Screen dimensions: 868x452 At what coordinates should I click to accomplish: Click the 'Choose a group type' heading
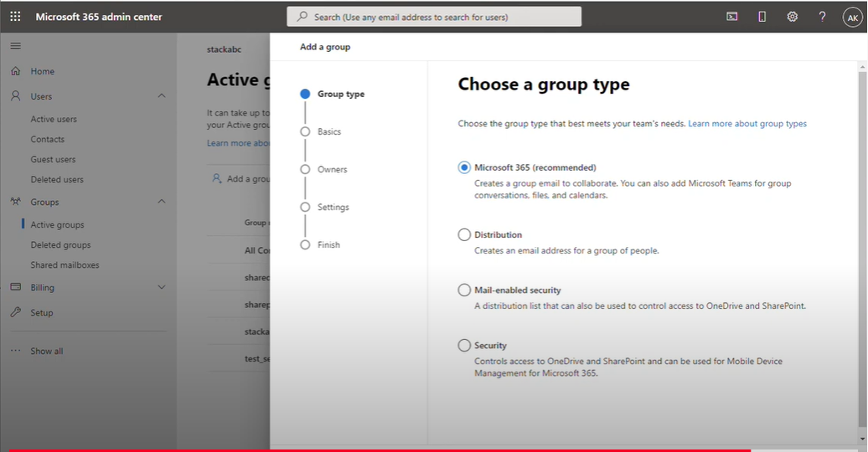(544, 84)
